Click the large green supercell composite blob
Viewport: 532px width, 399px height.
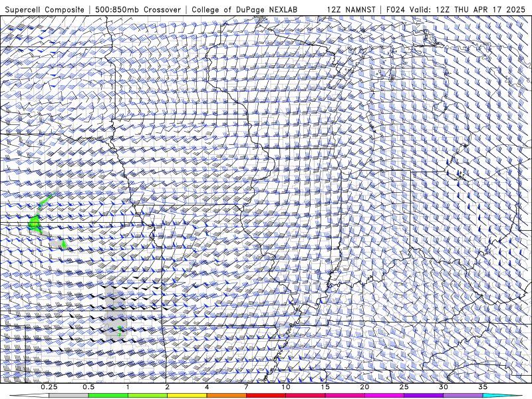click(35, 223)
